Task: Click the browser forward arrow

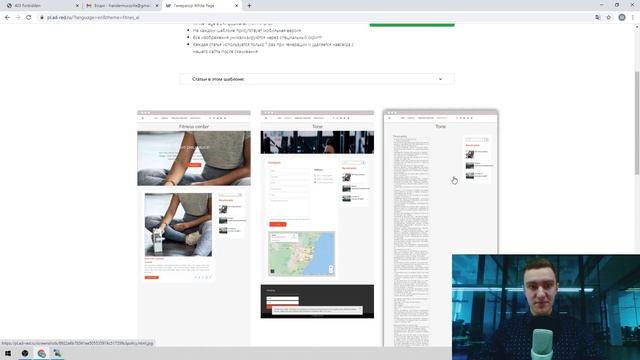Action: [18, 18]
